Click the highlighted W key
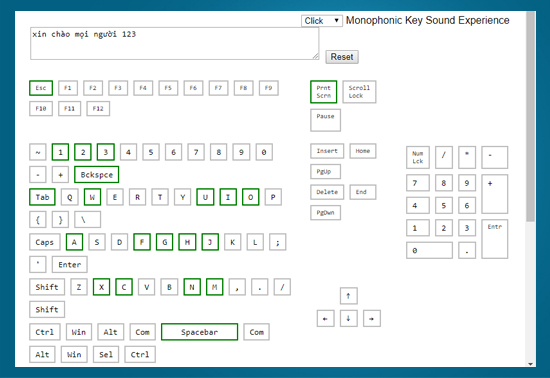The width and height of the screenshot is (550, 378). click(93, 197)
